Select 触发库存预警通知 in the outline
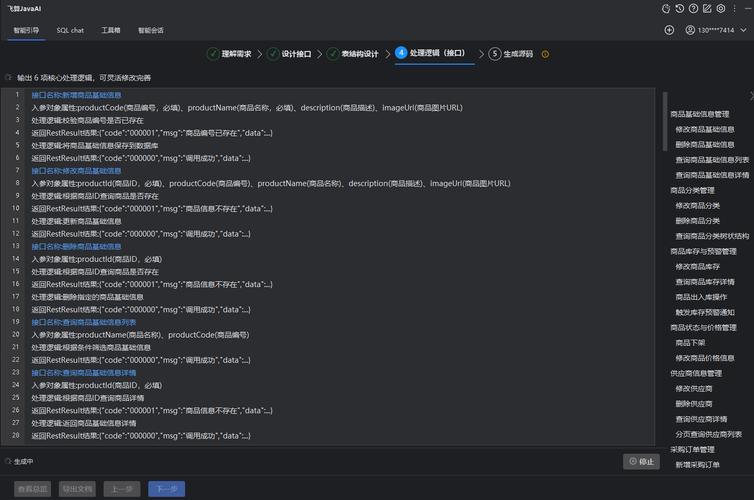This screenshot has width=754, height=500. [x=705, y=312]
